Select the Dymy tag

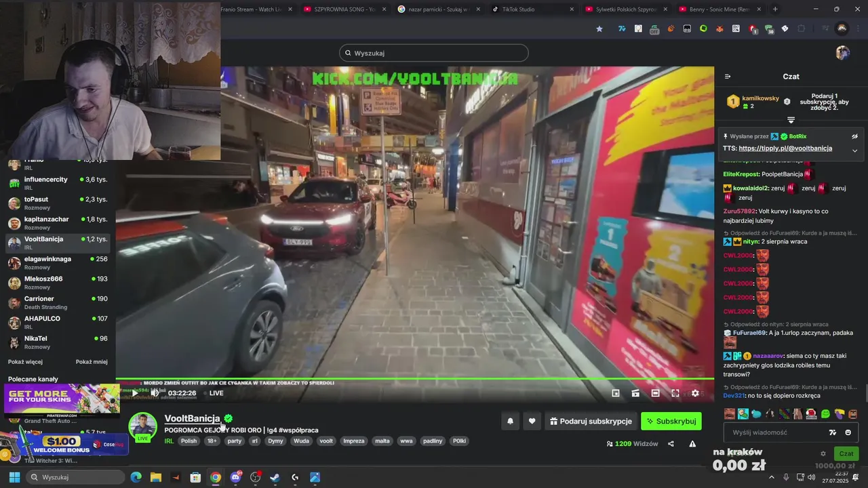pyautogui.click(x=275, y=441)
